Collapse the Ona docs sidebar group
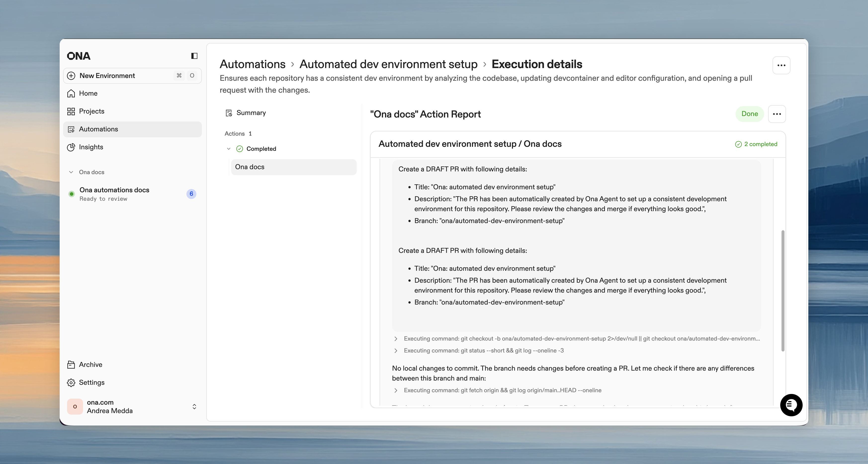Screen dimensions: 868x464 (x=71, y=172)
